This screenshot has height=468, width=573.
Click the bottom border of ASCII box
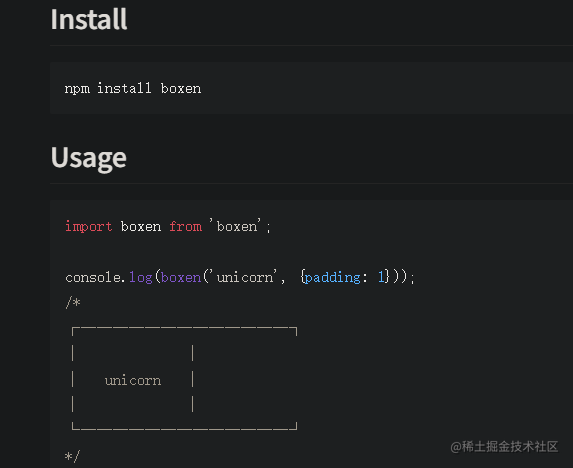pos(185,426)
